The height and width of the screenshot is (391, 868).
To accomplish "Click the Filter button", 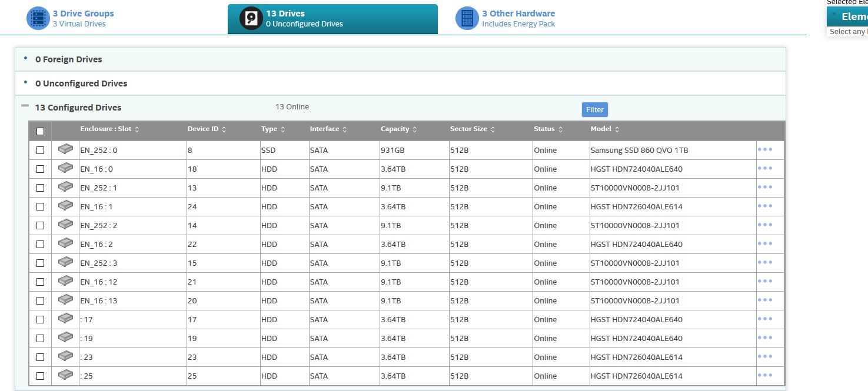I will coord(595,109).
